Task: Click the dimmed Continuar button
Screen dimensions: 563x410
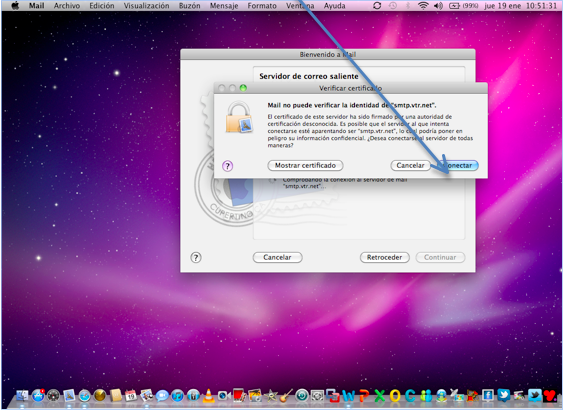Action: (440, 257)
